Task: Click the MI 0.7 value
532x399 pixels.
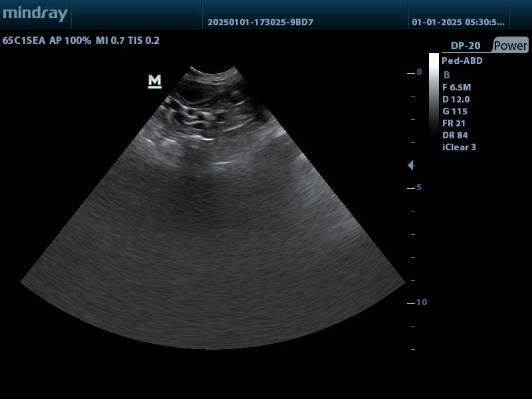Action: pyautogui.click(x=110, y=41)
